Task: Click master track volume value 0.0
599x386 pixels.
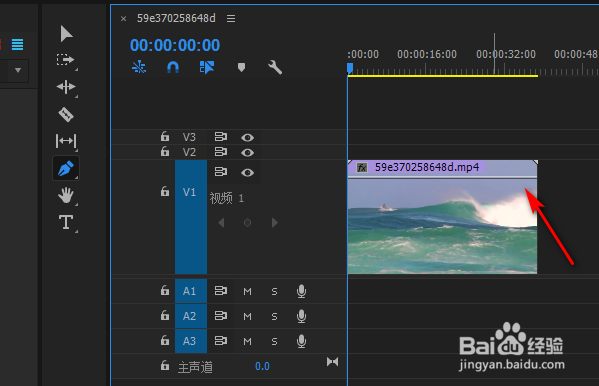Action: [x=262, y=366]
